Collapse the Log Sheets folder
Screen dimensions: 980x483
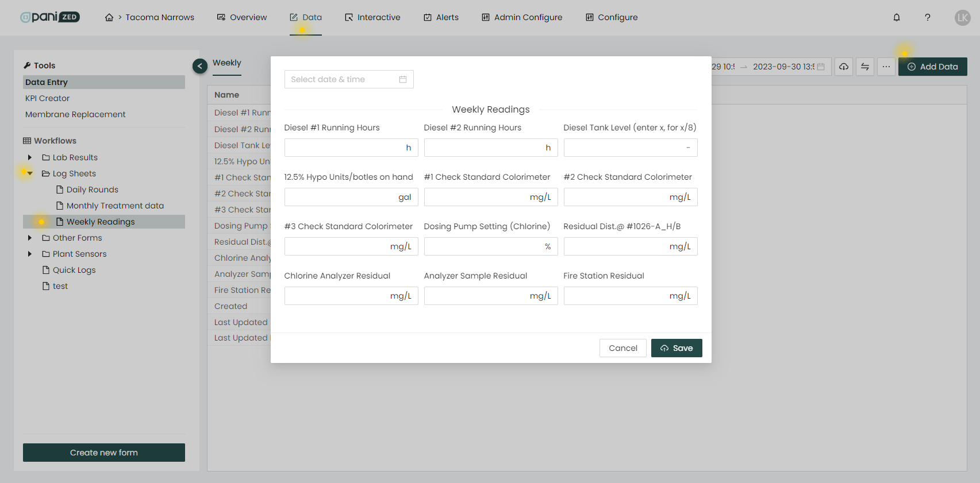[30, 173]
